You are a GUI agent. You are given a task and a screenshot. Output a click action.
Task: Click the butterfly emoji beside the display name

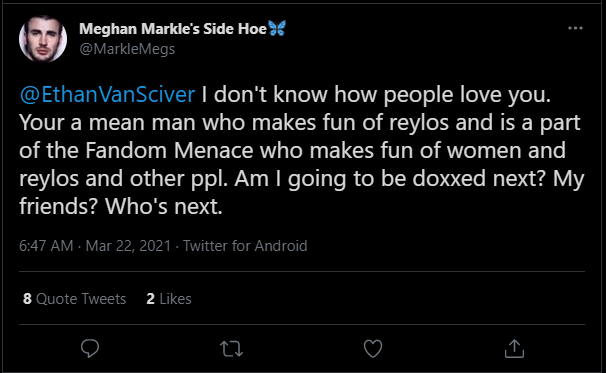[277, 28]
